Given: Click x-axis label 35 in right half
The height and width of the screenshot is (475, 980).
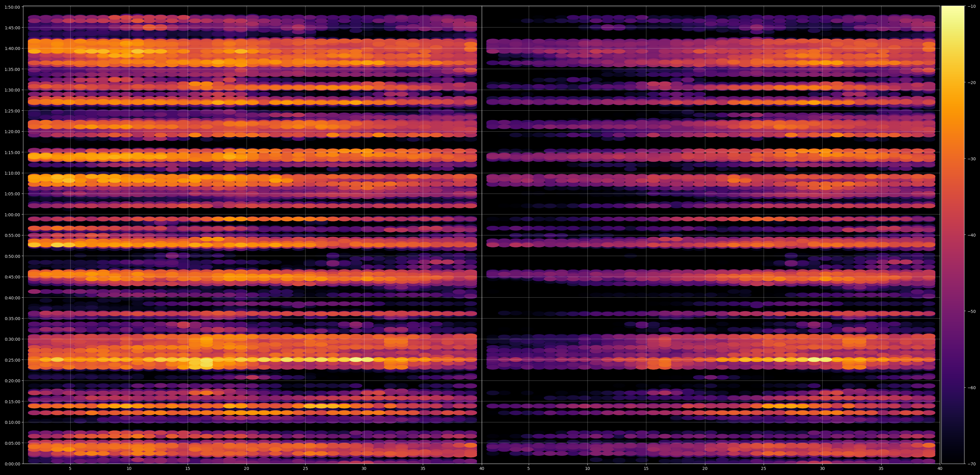Looking at the screenshot, I should (x=881, y=468).
